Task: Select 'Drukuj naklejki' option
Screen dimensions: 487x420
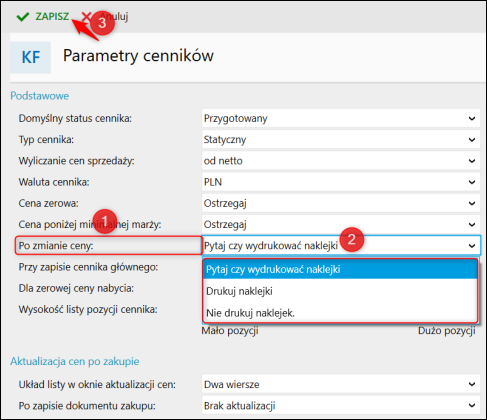Action: click(340, 291)
